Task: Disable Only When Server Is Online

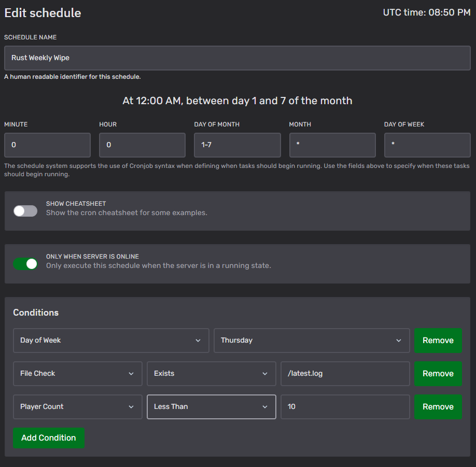Action: [x=25, y=264]
